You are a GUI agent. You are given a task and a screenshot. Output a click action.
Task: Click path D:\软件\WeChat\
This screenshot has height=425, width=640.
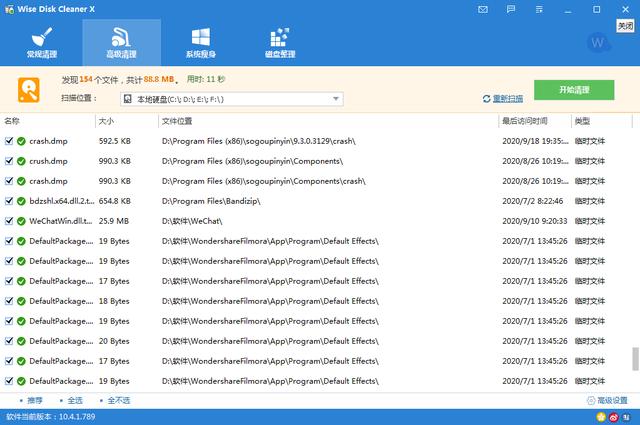coord(192,221)
